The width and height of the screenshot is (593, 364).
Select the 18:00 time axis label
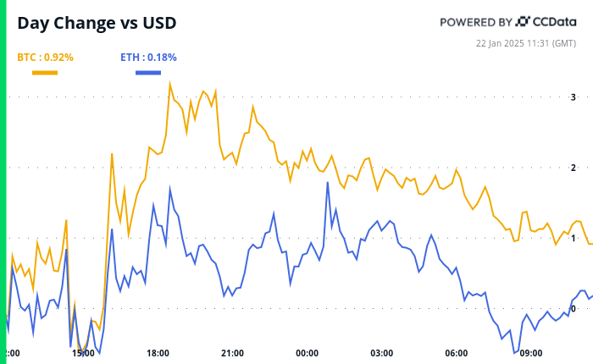click(158, 353)
